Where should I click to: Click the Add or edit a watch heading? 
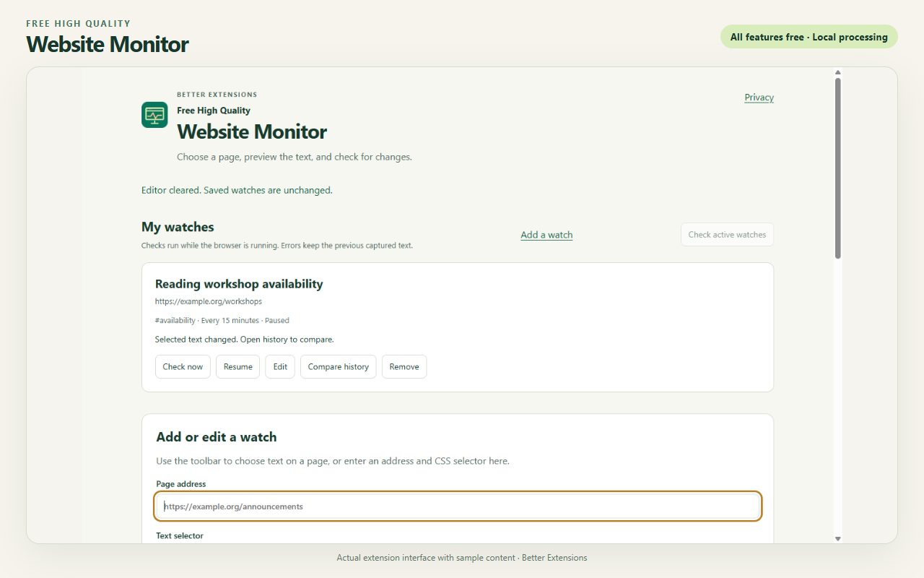(217, 437)
